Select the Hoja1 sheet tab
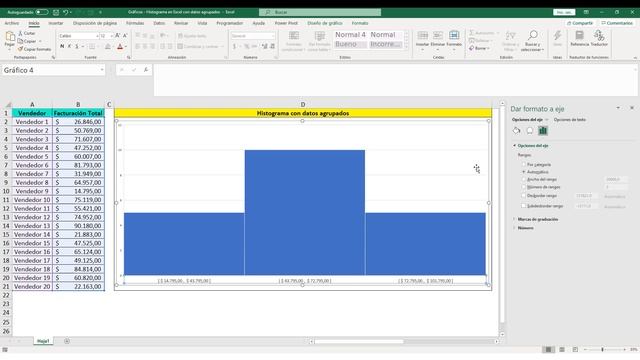Viewport: 640px width, 360px height. [43, 341]
